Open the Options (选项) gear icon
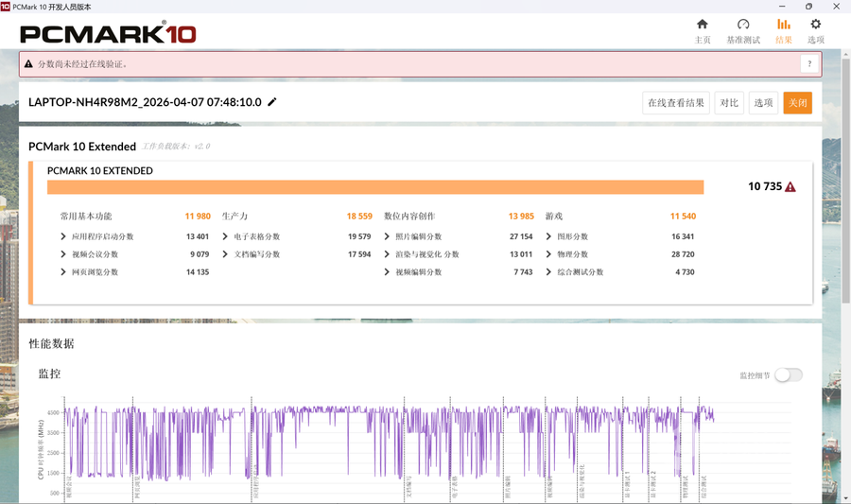Screen dimensions: 851x504 tap(815, 25)
